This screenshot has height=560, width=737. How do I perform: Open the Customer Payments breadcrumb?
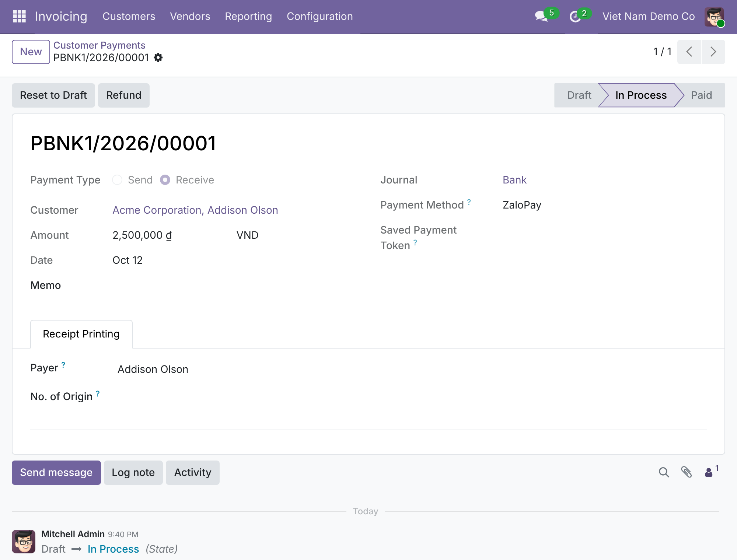coord(99,45)
